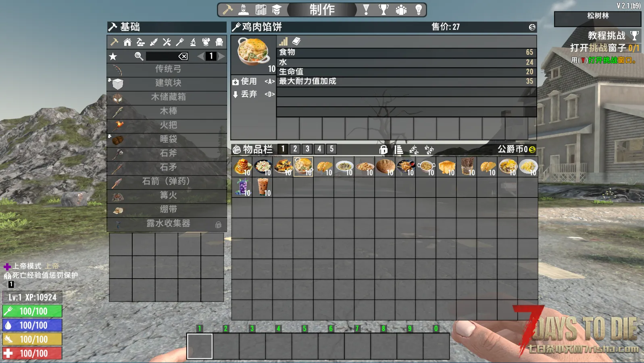Select hotbar slot 1
The width and height of the screenshot is (644, 363).
tap(200, 346)
